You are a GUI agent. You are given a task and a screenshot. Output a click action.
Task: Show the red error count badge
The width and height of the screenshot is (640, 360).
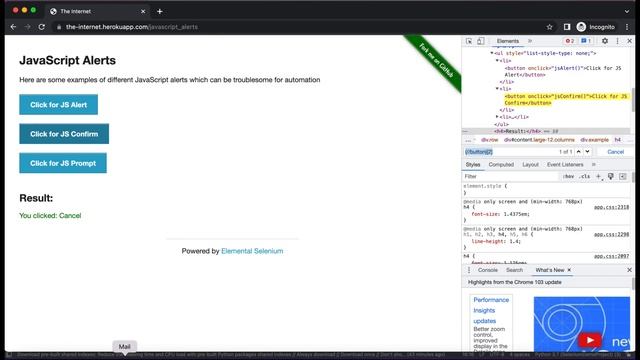tap(569, 41)
